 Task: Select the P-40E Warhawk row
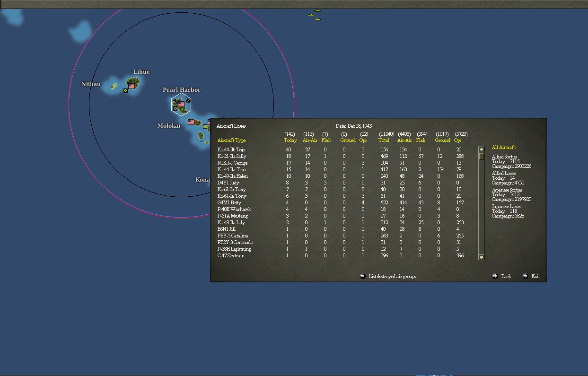click(341, 210)
